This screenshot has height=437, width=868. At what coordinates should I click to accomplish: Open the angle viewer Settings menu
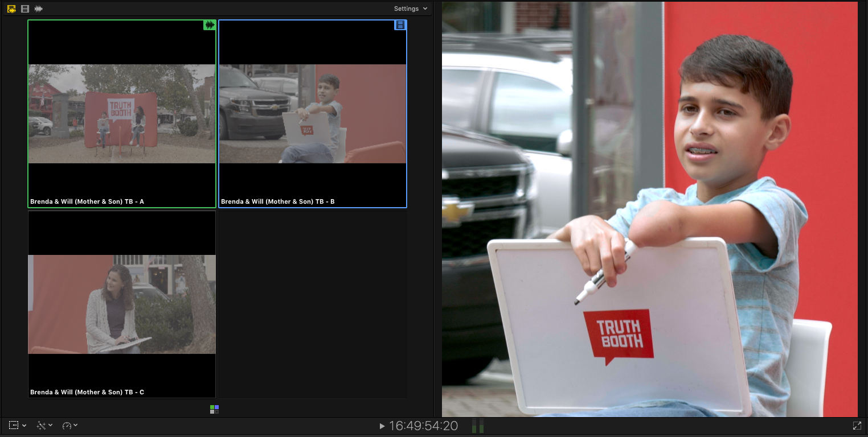pyautogui.click(x=410, y=9)
